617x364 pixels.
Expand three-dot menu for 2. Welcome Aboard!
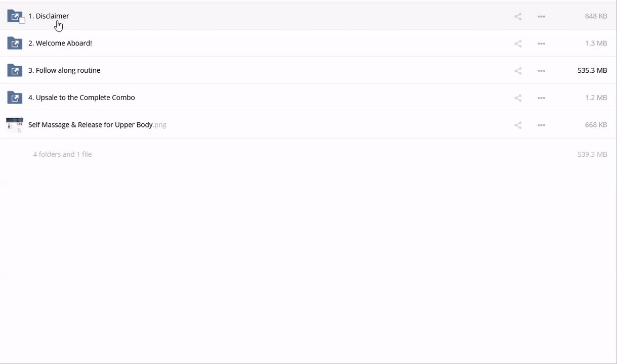pyautogui.click(x=541, y=43)
